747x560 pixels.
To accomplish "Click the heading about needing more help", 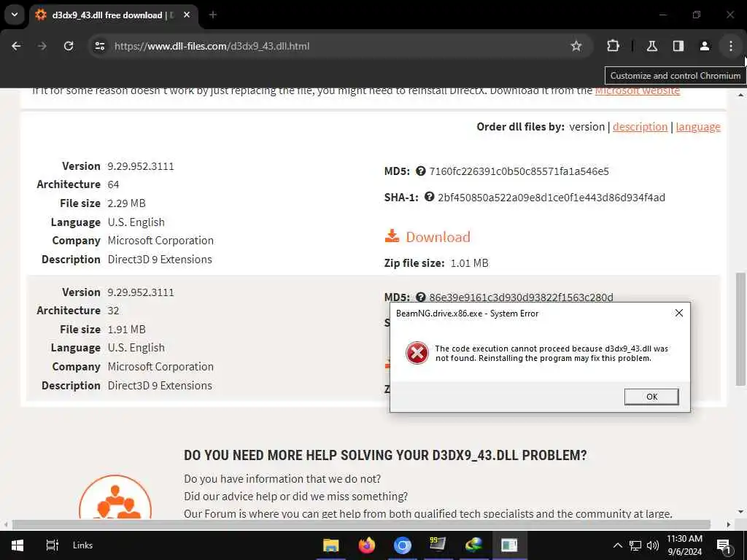I will (x=385, y=455).
